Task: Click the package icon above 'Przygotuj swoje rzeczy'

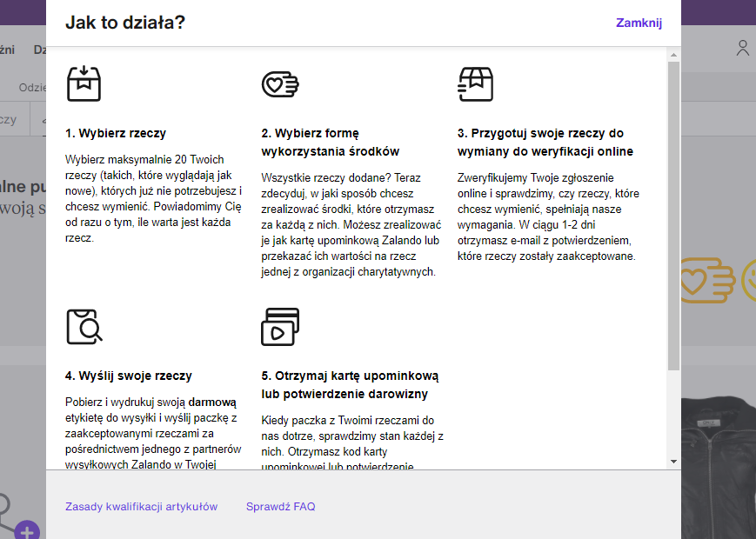Action: pos(476,83)
